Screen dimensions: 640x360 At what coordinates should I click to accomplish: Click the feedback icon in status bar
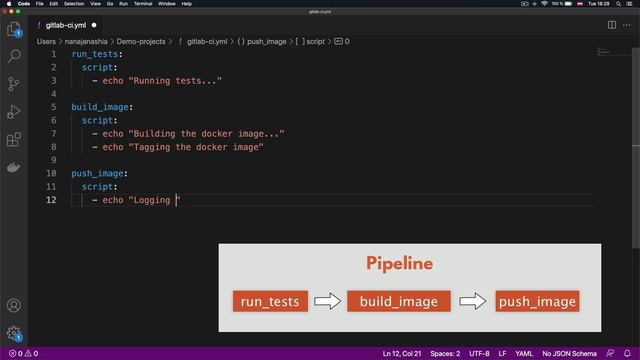(610, 353)
